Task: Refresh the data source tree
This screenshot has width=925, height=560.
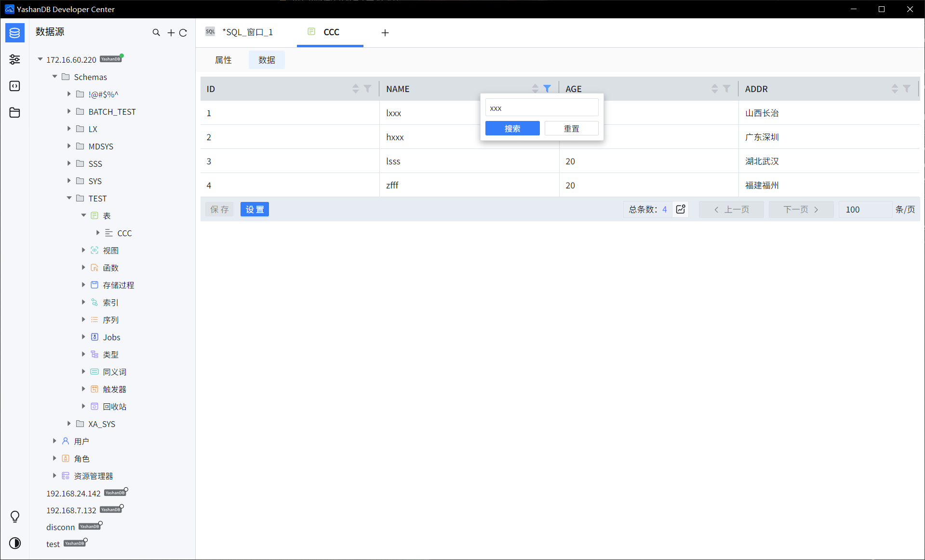Action: 183,33
